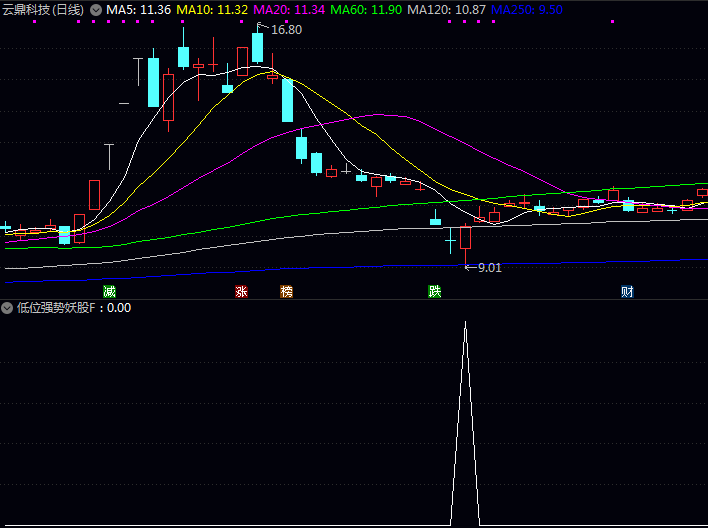708x528 pixels.
Task: Select the MA60: 11.90 label
Action: (366, 9)
